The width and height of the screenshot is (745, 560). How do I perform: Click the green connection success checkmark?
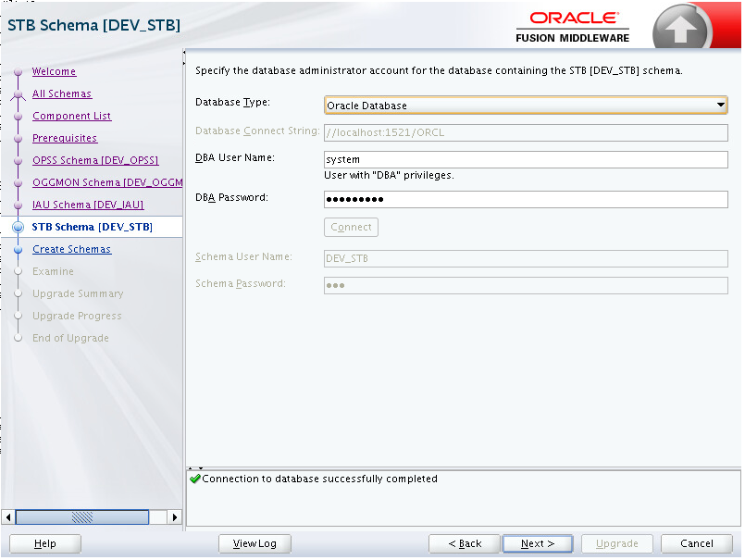(194, 479)
